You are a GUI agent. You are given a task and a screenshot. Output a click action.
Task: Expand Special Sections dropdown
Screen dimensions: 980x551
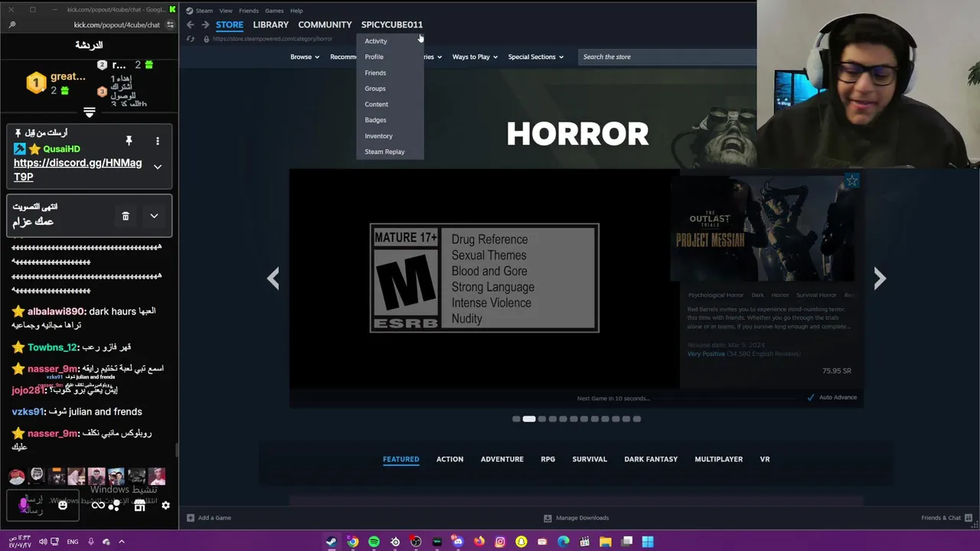536,57
